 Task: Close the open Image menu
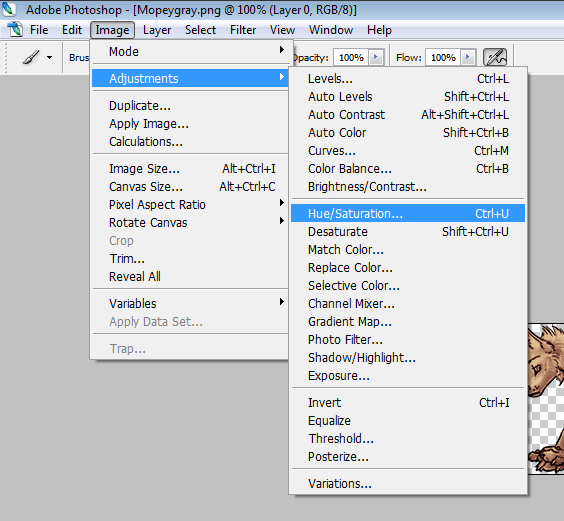112,30
